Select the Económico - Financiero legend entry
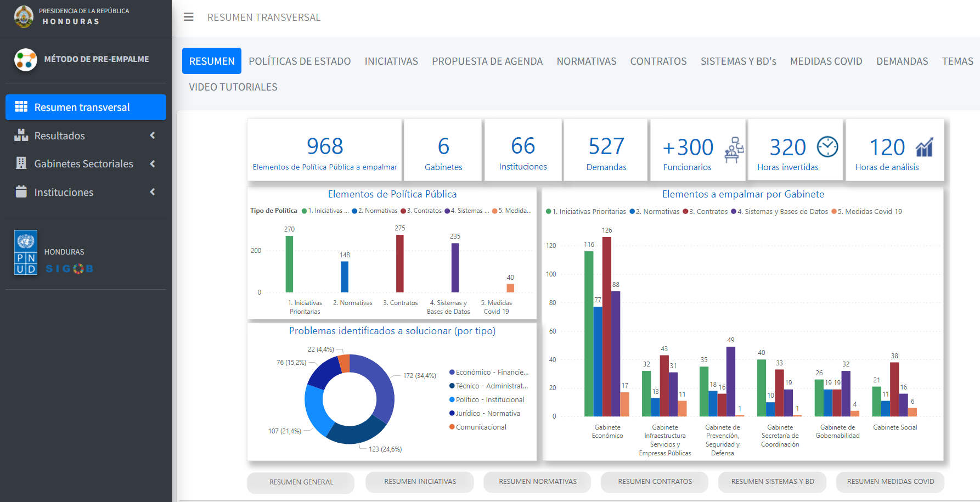Viewport: 980px width, 502px height. [489, 373]
